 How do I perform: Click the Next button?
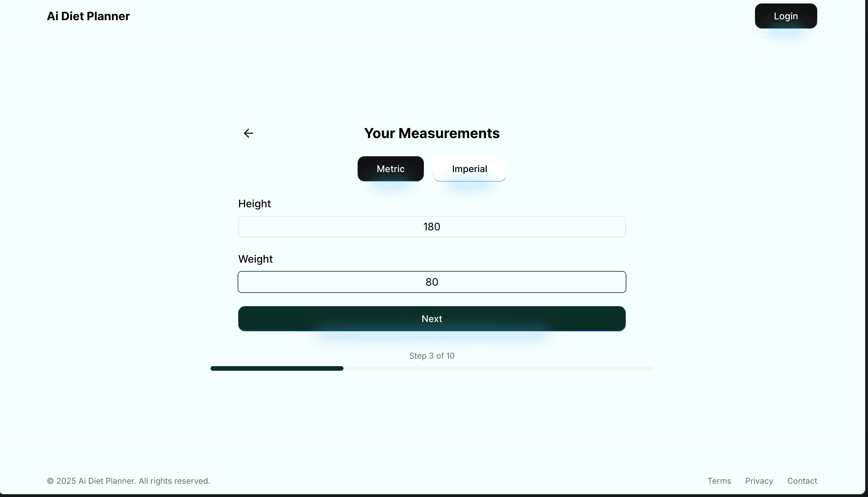coord(432,319)
